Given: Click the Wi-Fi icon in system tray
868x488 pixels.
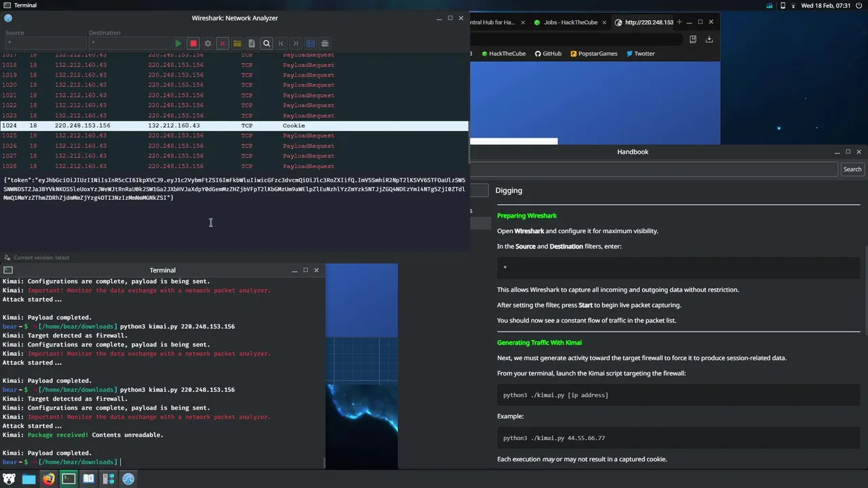Looking at the screenshot, I should (x=794, y=5).
